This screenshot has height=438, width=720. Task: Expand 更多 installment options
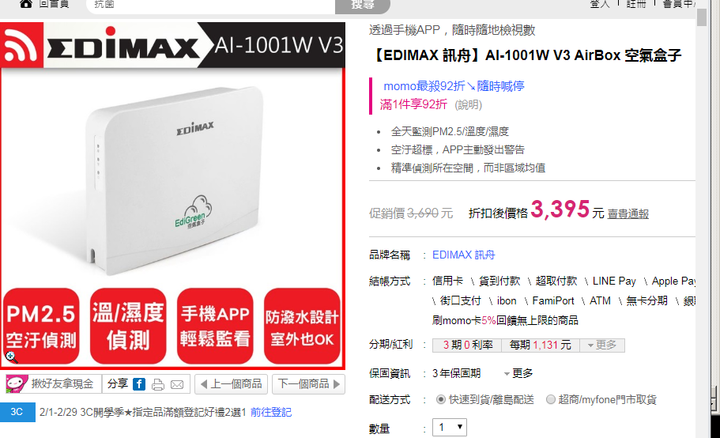(x=602, y=345)
